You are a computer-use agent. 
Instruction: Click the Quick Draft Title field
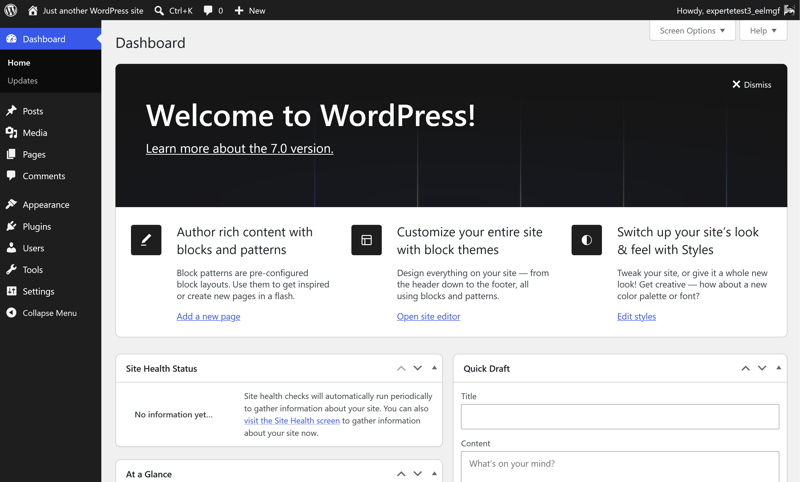[620, 417]
